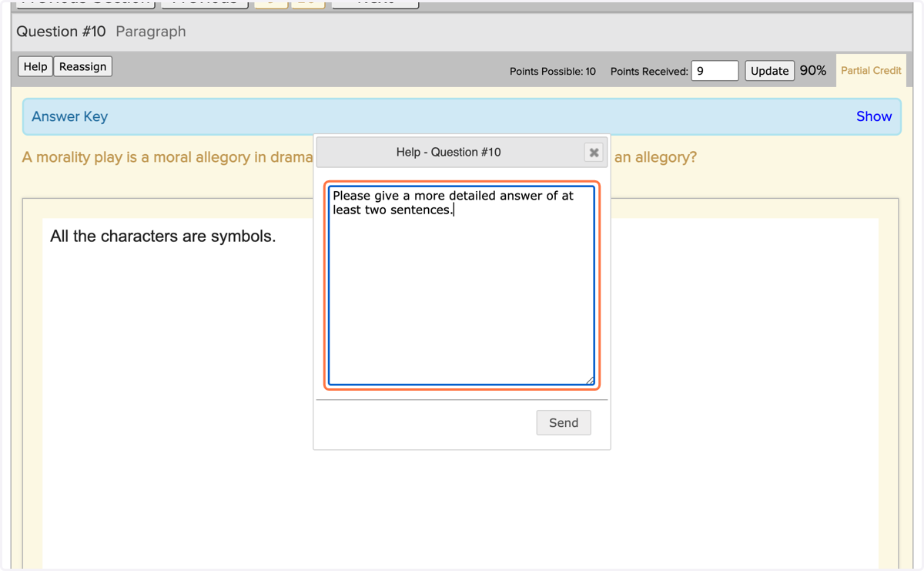Click the 'Question #10' heading
The width and height of the screenshot is (924, 571).
click(61, 32)
